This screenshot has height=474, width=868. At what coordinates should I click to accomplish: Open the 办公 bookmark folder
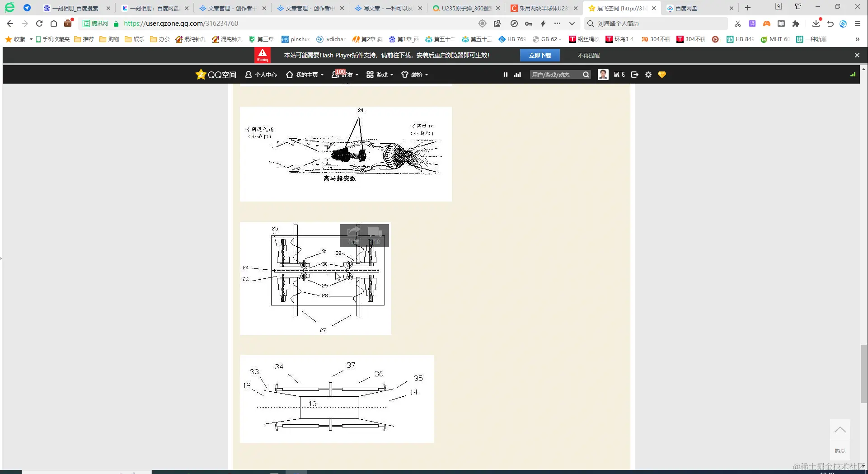pyautogui.click(x=160, y=39)
